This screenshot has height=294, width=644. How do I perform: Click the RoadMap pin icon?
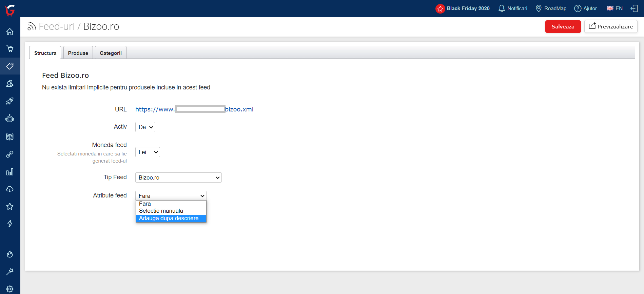tap(539, 8)
